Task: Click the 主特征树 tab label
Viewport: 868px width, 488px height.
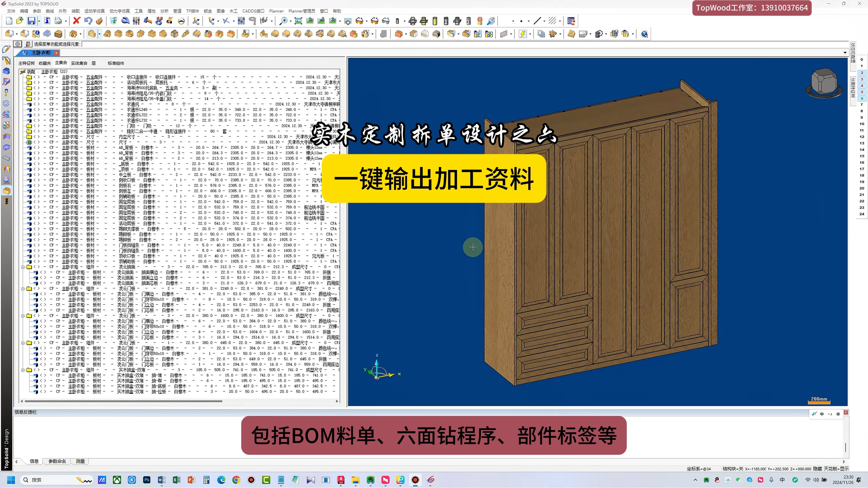Action: (x=26, y=63)
